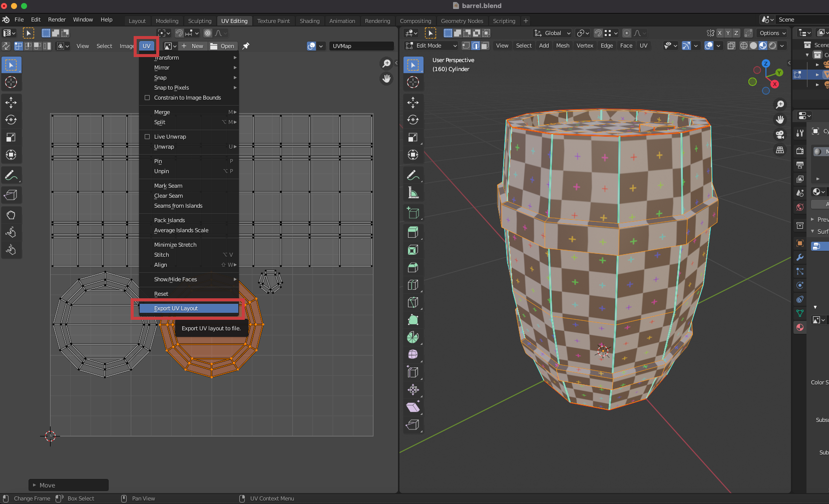The height and width of the screenshot is (504, 829).
Task: Toggle X axis mirror button
Action: click(x=720, y=33)
